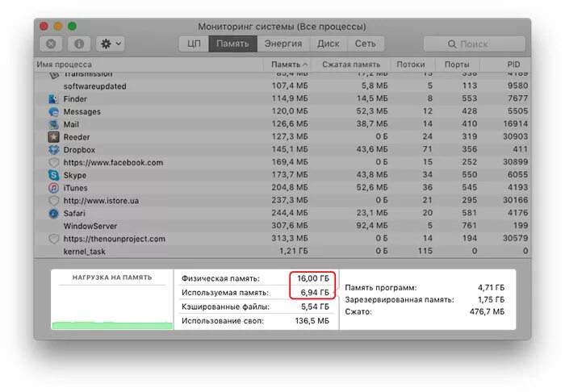Click iTunes ports value 545
This screenshot has width=565, height=392.
(x=470, y=188)
